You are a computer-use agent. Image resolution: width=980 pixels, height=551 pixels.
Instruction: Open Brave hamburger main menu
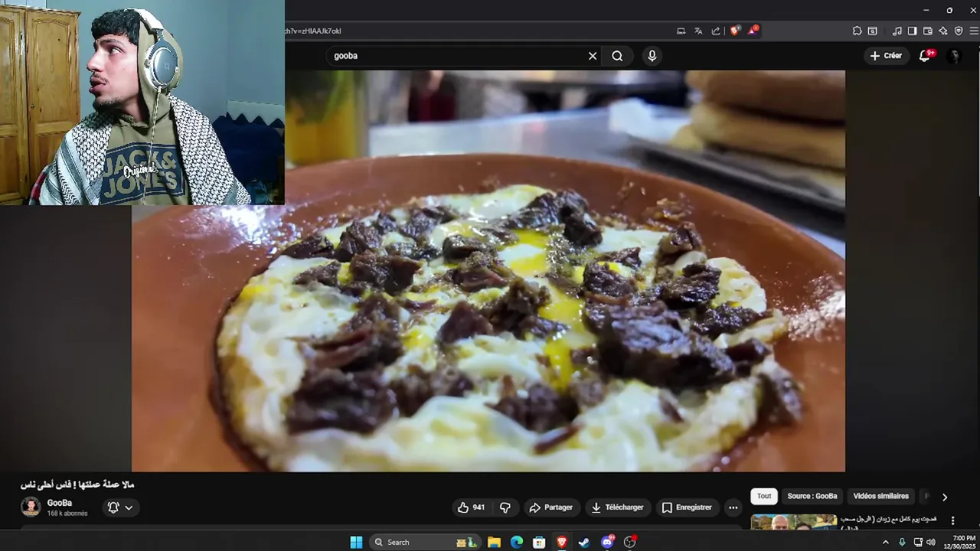(974, 31)
